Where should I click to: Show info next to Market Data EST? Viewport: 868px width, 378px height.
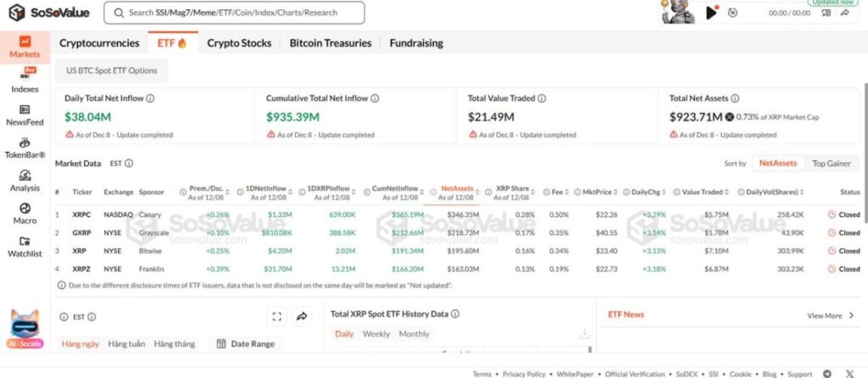(129, 164)
